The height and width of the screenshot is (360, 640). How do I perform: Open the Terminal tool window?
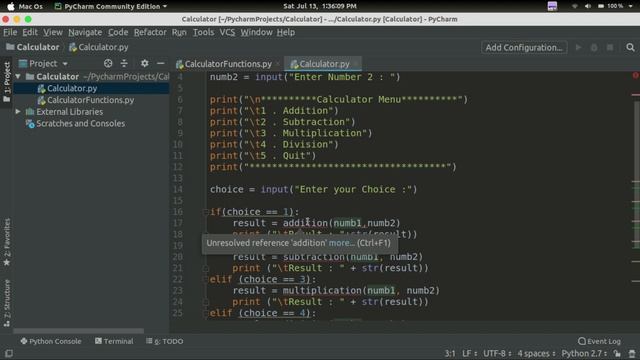coord(114,341)
